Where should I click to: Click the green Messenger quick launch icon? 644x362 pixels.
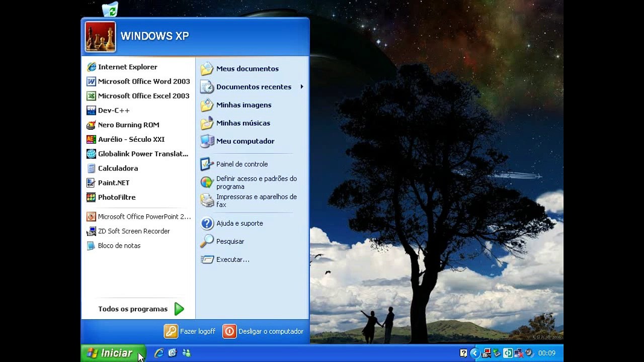click(x=186, y=353)
